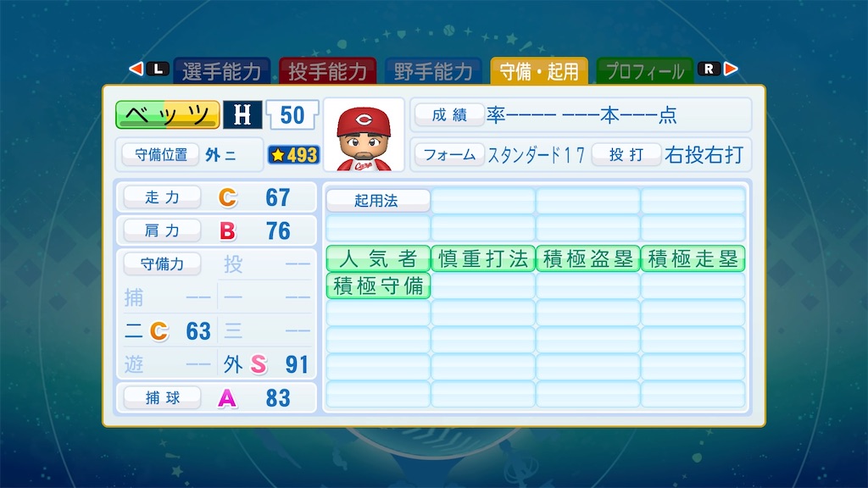The width and height of the screenshot is (868, 488).
Task: Click the 成績 label
Action: coord(449,114)
